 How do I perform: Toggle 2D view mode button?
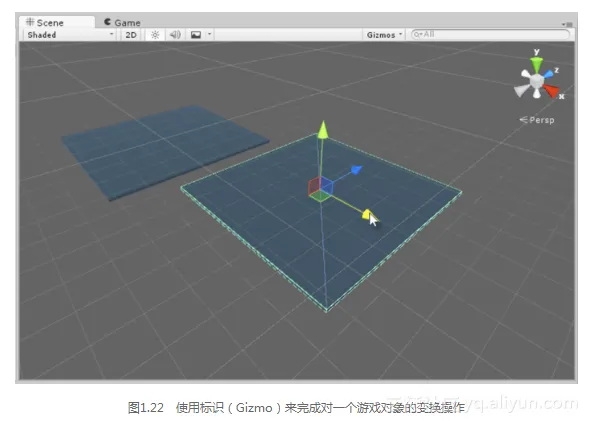(131, 35)
